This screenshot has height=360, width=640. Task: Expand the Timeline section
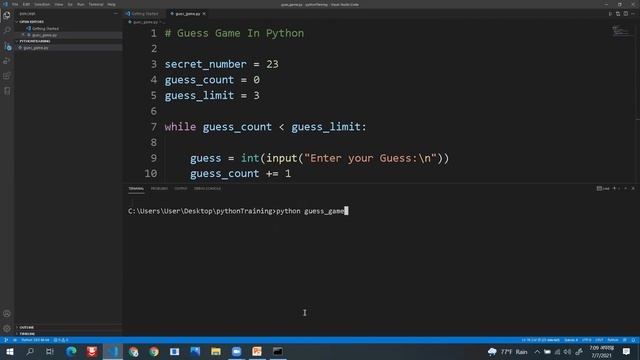tap(69, 334)
